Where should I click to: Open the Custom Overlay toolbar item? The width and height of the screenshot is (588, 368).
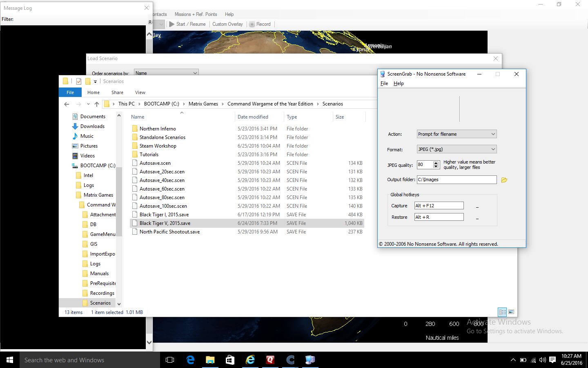click(227, 24)
